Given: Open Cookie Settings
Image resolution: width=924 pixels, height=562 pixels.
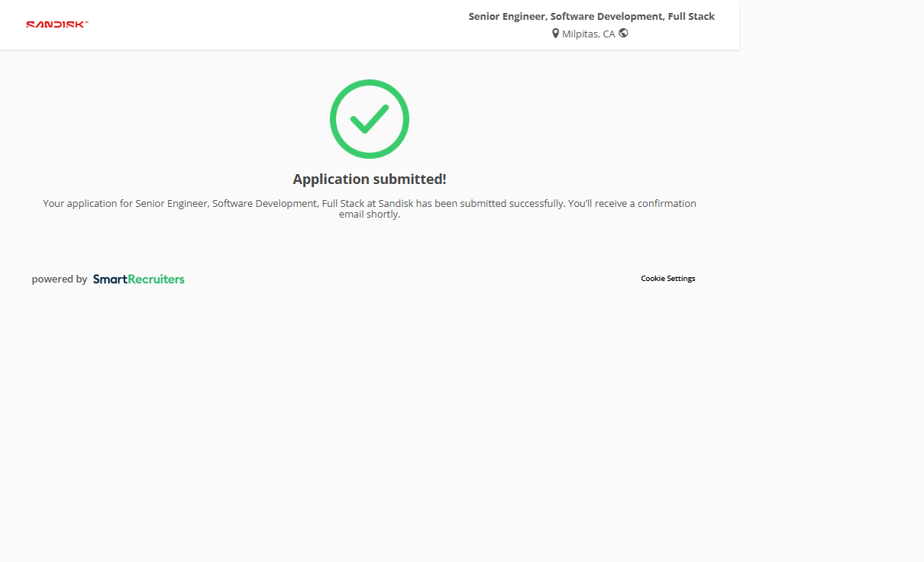Looking at the screenshot, I should click(667, 279).
